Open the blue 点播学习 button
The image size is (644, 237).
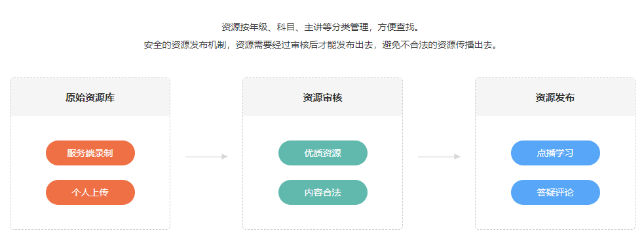tap(556, 153)
